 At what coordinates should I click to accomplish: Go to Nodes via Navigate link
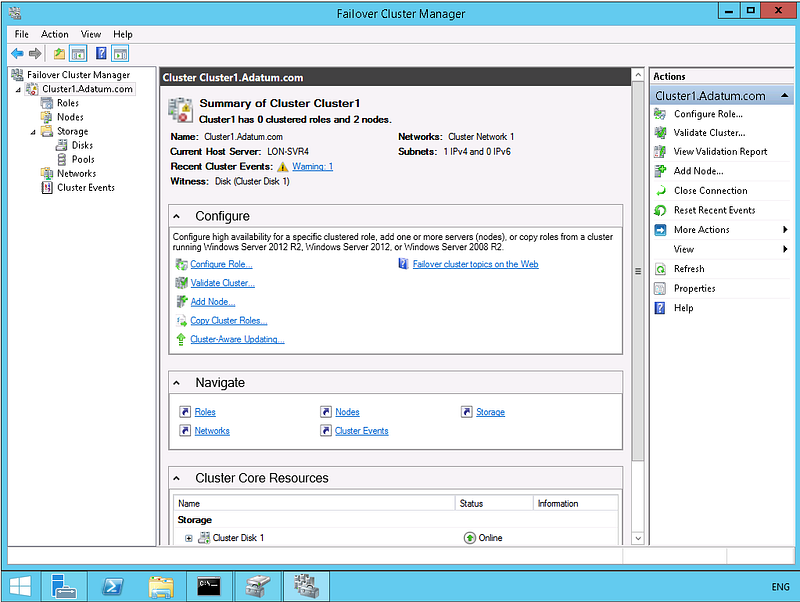(347, 412)
